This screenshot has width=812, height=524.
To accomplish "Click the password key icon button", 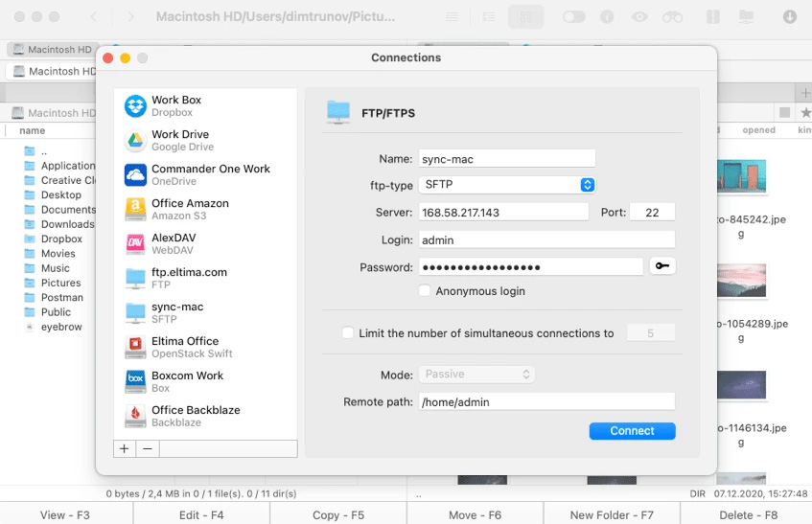I will click(x=661, y=266).
